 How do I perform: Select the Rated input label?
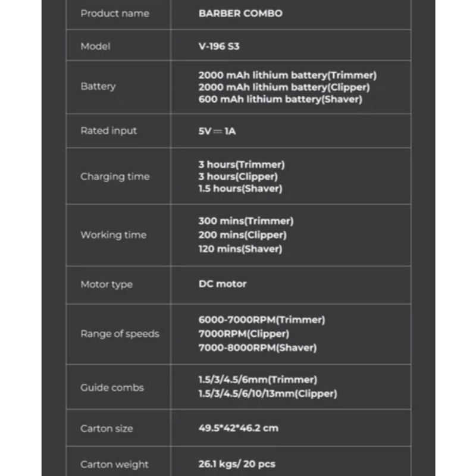109,131
